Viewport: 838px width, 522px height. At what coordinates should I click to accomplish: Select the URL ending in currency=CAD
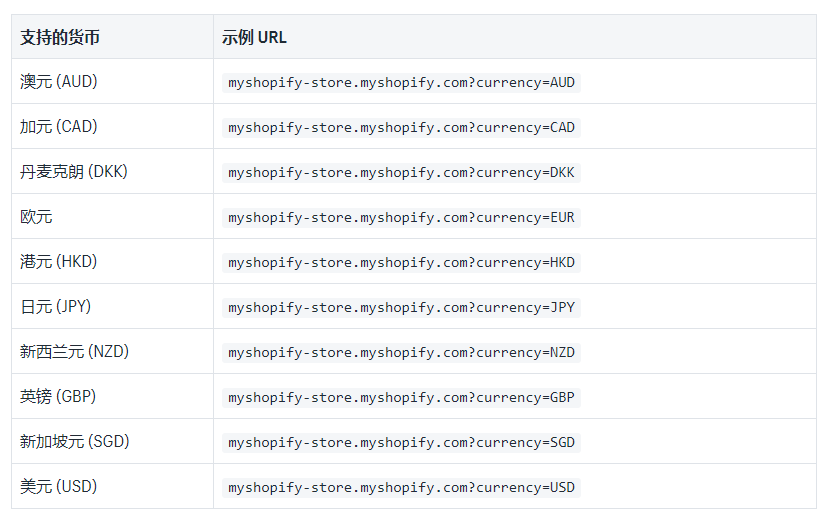click(x=401, y=128)
